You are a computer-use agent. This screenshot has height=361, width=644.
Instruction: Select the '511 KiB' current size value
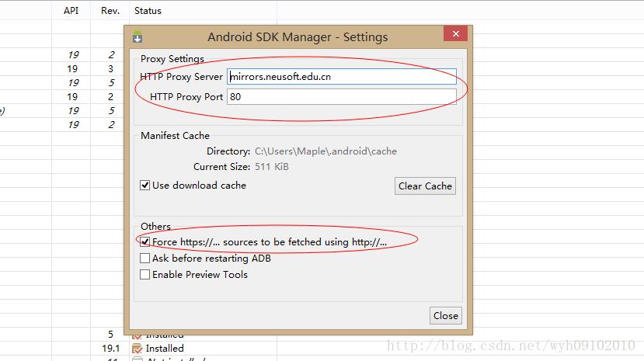click(x=271, y=167)
